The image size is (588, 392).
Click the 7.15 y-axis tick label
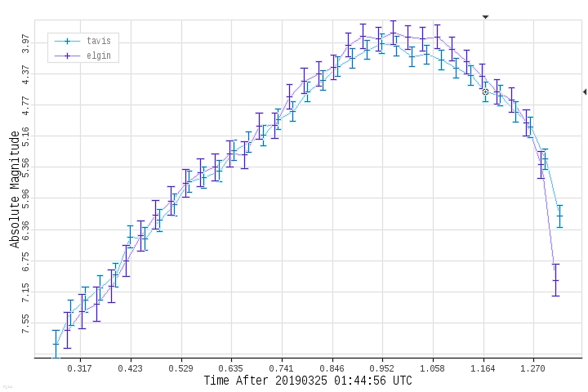[25, 292]
